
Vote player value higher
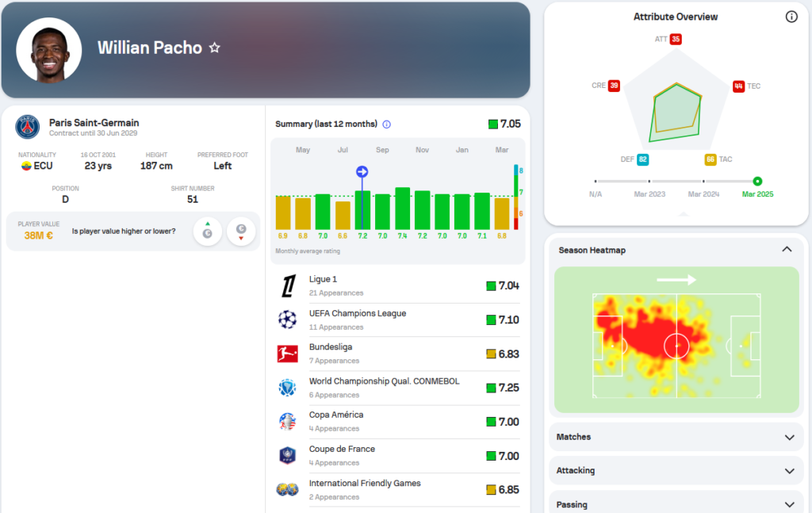pyautogui.click(x=207, y=232)
